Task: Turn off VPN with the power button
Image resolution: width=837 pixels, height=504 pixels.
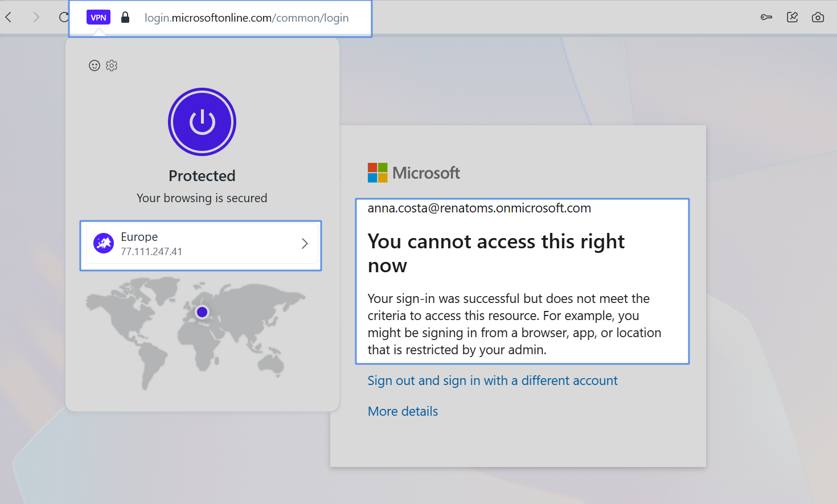Action: 202,122
